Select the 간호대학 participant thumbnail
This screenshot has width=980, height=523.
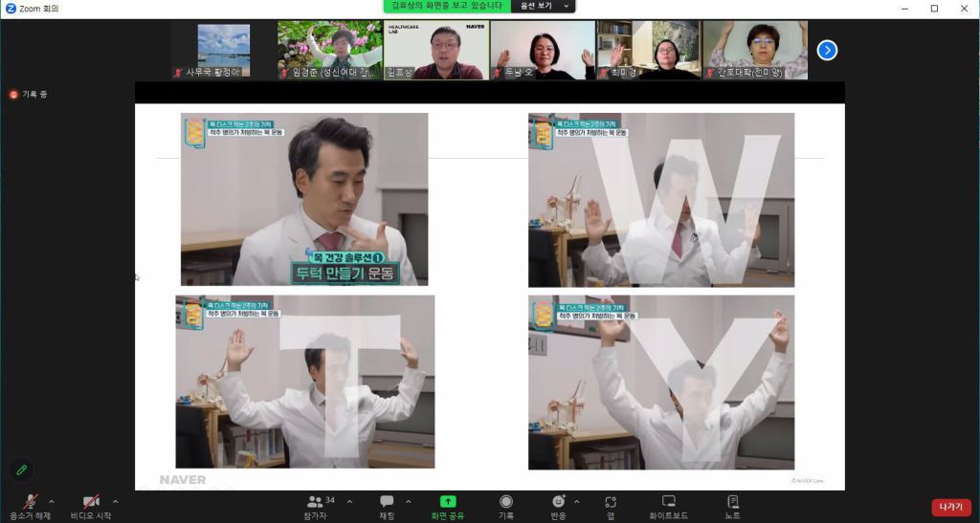[x=755, y=50]
